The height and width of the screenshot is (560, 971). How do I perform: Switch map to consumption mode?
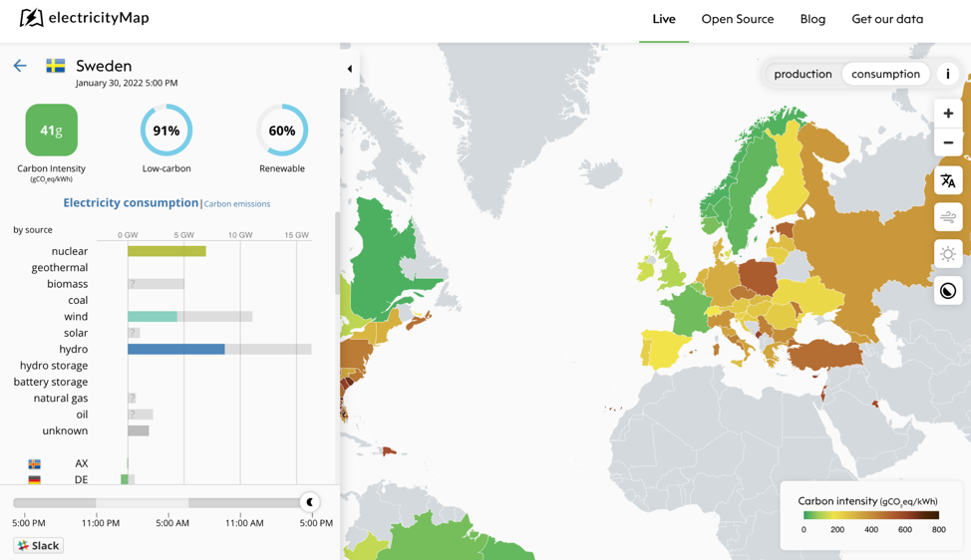[x=885, y=74]
